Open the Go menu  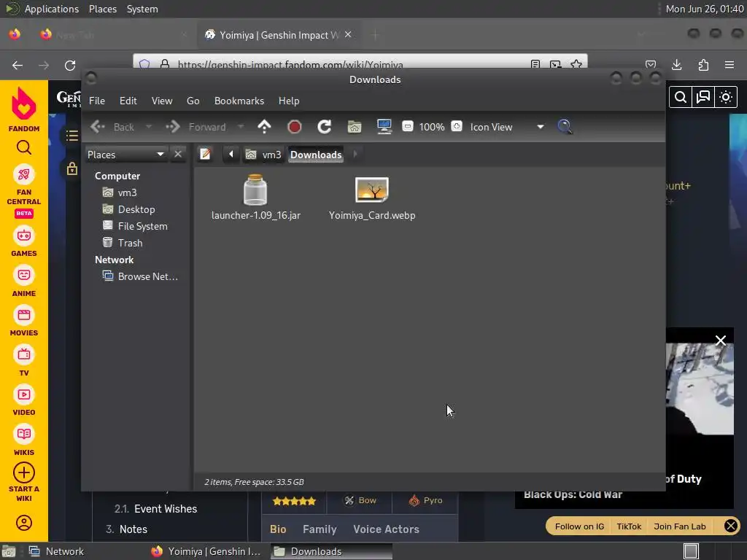point(193,101)
